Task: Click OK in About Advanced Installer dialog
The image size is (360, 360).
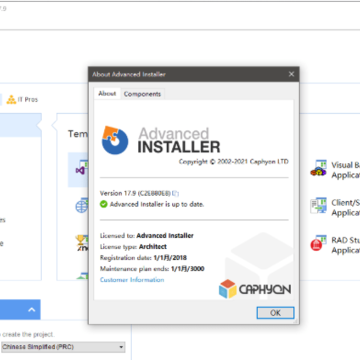Action: (275, 313)
